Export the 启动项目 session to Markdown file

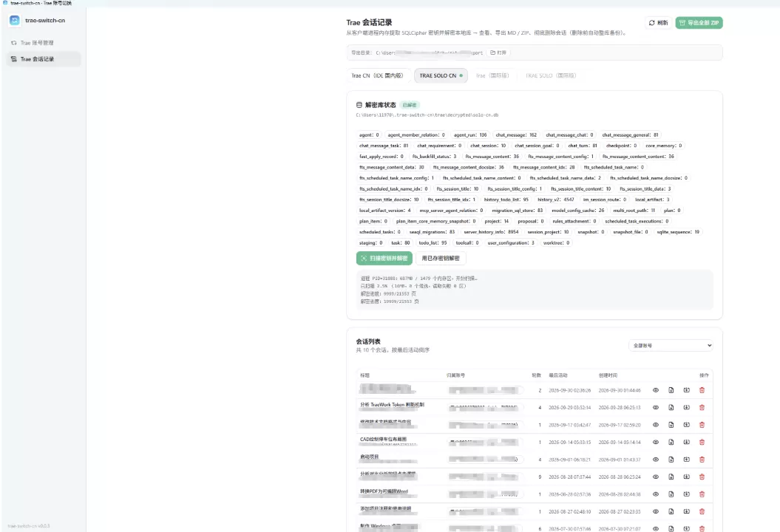(671, 460)
